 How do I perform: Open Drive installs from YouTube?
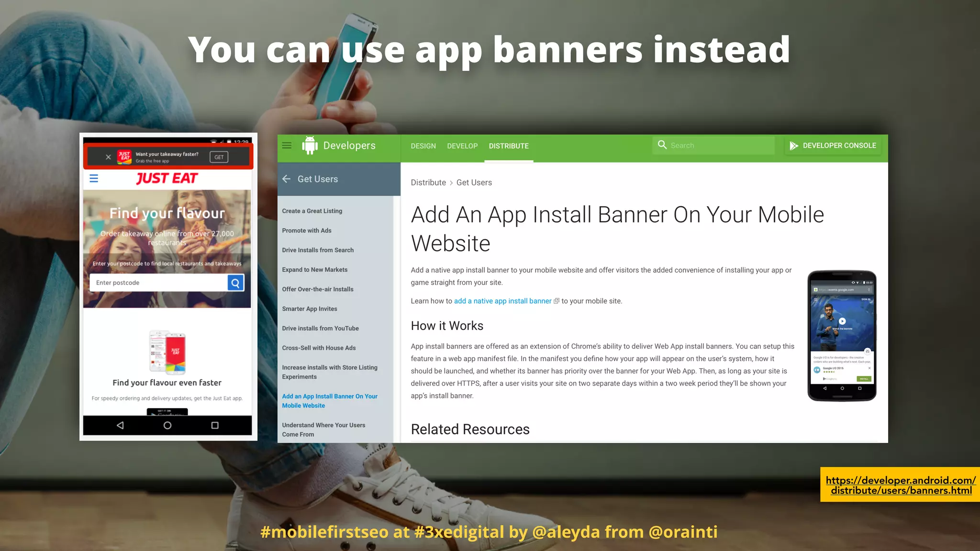[320, 329]
